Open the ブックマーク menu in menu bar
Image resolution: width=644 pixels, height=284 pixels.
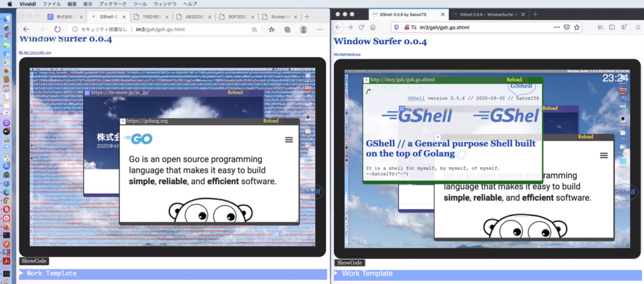pyautogui.click(x=108, y=4)
